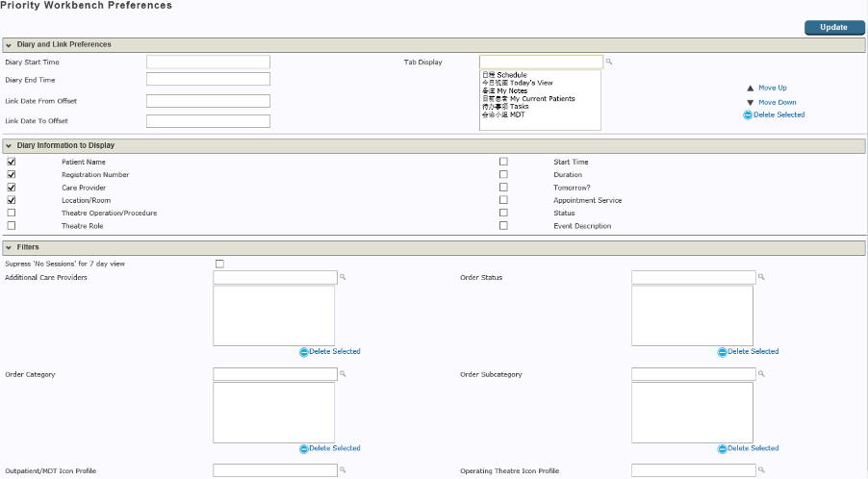Check the Theatre Role checkbox

[12, 226]
